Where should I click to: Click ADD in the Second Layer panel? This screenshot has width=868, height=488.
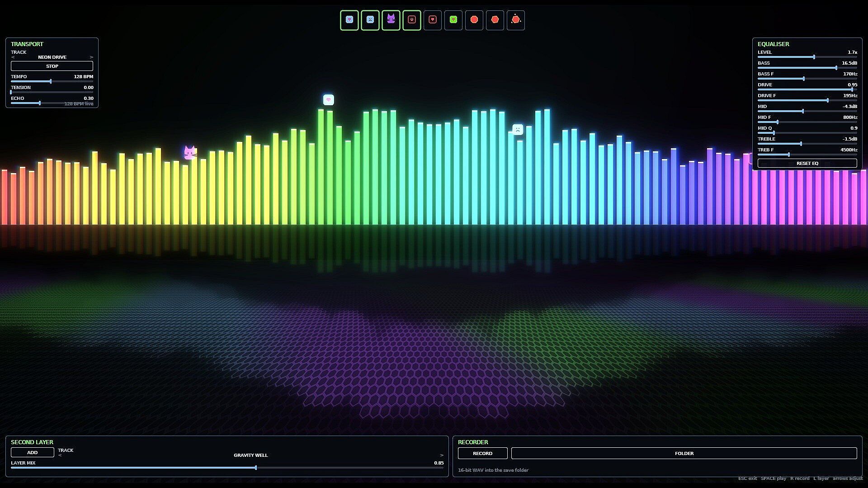(x=33, y=452)
